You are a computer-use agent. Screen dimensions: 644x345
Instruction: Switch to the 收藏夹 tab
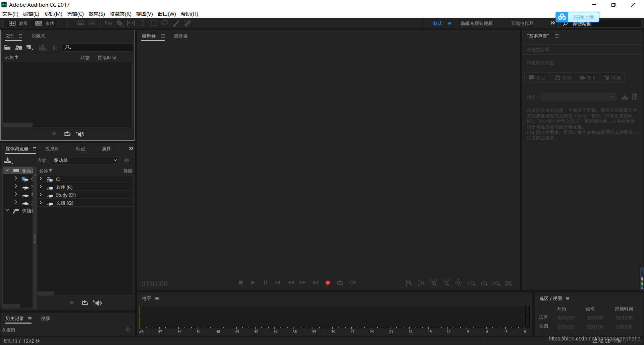38,36
